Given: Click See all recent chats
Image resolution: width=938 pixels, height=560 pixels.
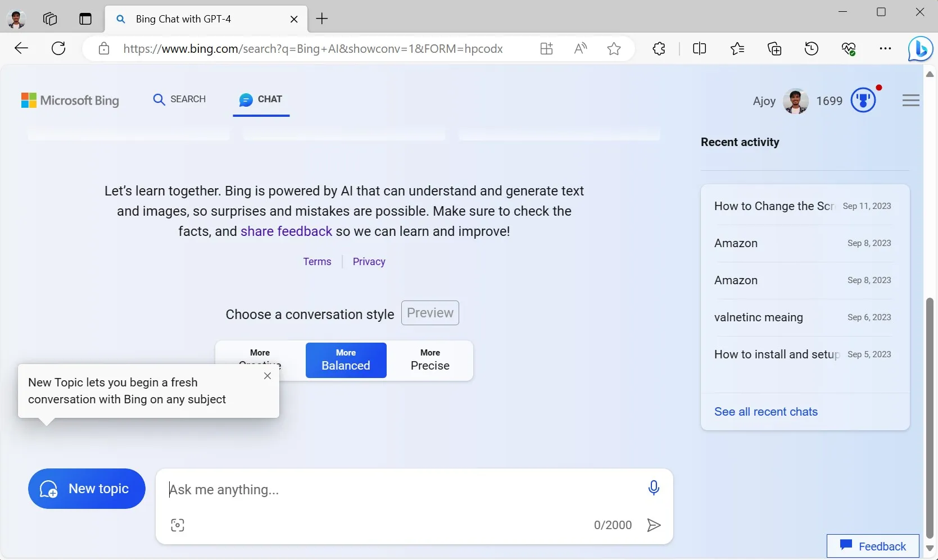Looking at the screenshot, I should [x=765, y=411].
